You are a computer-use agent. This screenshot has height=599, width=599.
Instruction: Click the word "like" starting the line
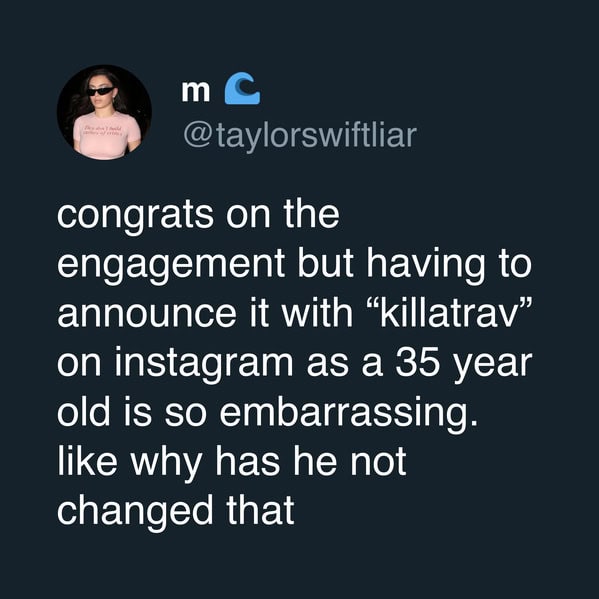pos(87,460)
